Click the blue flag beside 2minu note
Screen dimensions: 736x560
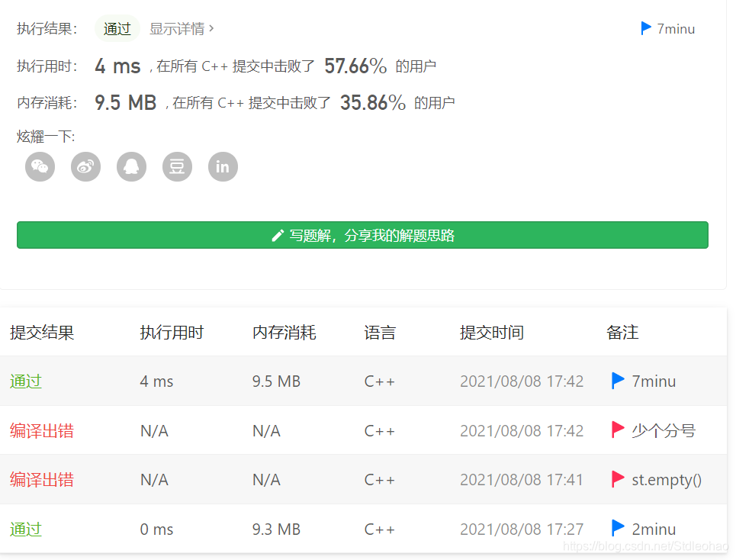tap(618, 529)
